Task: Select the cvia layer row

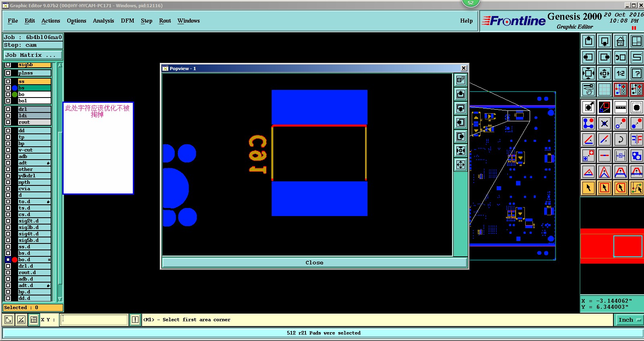Action: click(35, 189)
